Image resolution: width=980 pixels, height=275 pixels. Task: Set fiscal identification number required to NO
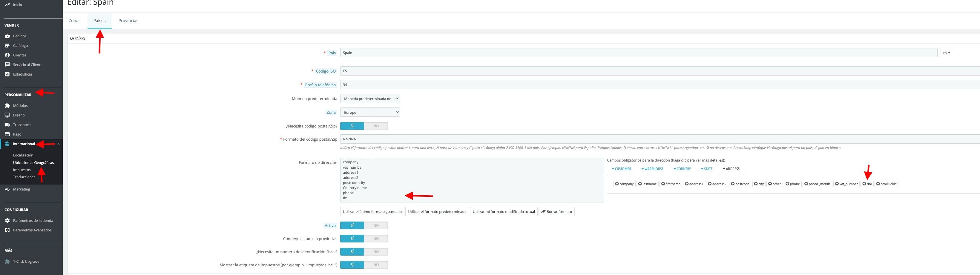point(376,252)
